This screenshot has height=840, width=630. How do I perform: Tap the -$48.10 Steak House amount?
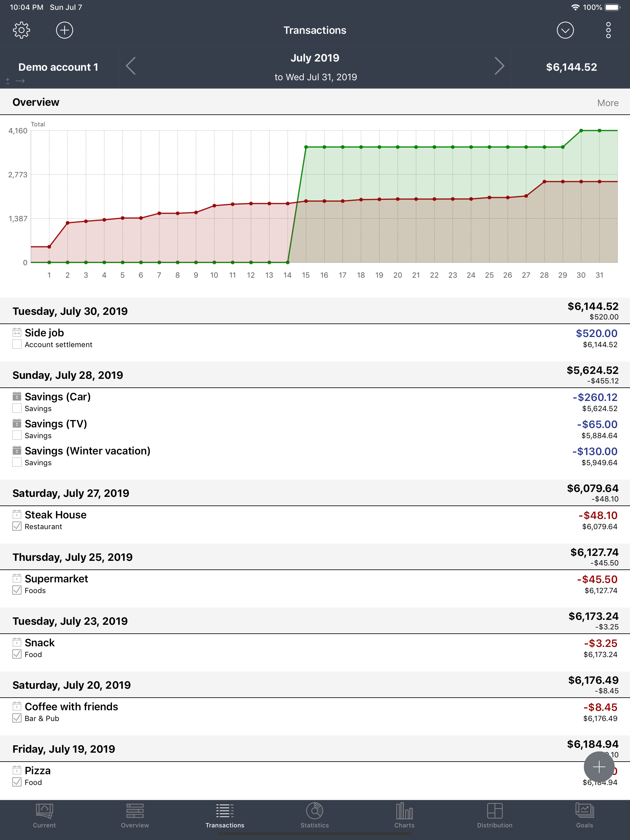click(598, 515)
